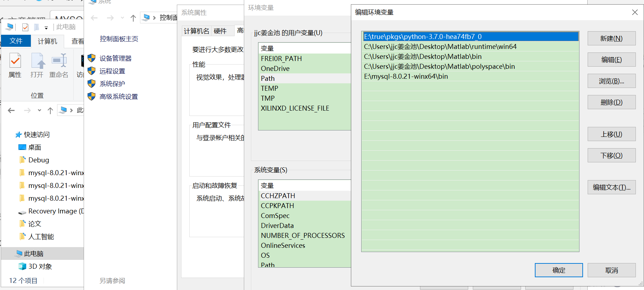Screen dimensions: 644x290
Task: Open the 文件 tab in Explorer ribbon
Action: [16, 41]
